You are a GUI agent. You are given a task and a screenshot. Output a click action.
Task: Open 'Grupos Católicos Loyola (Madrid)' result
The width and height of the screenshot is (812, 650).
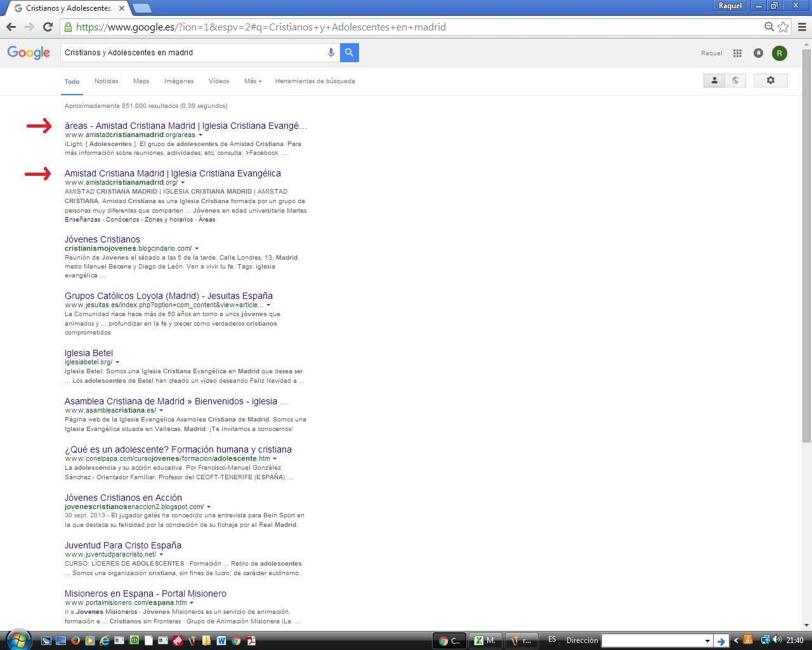(169, 296)
